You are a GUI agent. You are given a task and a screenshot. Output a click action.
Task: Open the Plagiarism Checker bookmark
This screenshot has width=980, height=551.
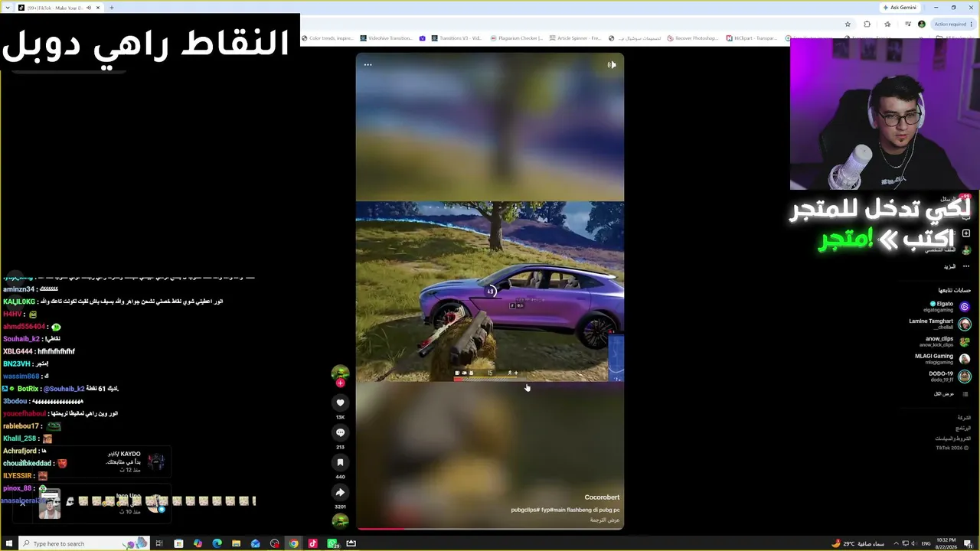click(x=516, y=38)
